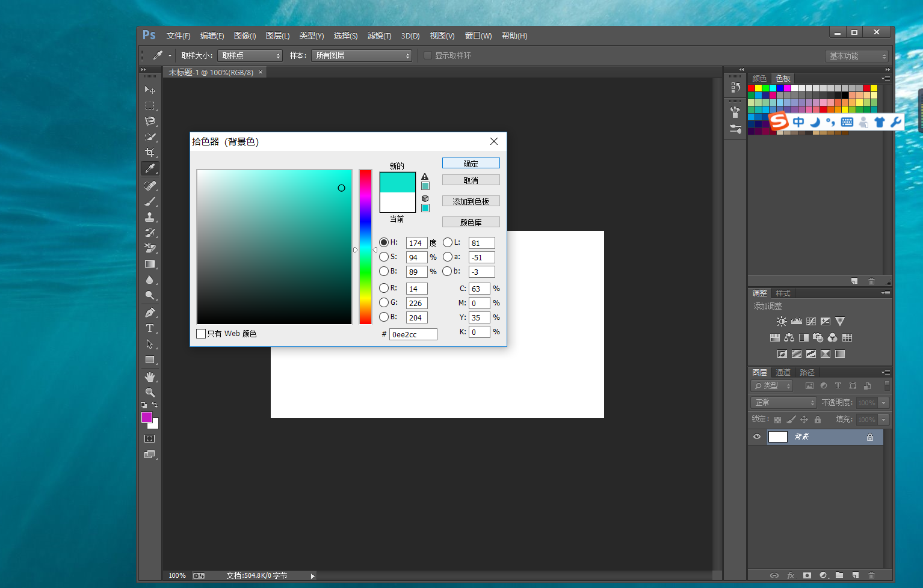Open the Swatches panel flyout menu

pyautogui.click(x=886, y=79)
